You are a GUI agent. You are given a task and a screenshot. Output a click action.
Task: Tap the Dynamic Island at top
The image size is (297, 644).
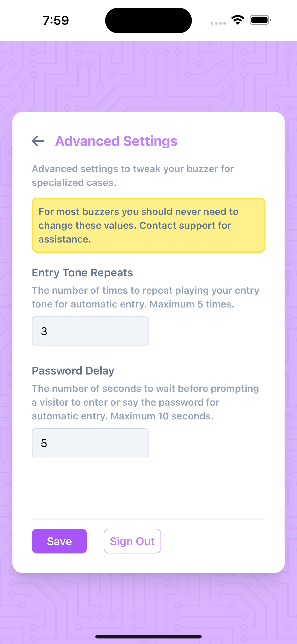pyautogui.click(x=148, y=20)
